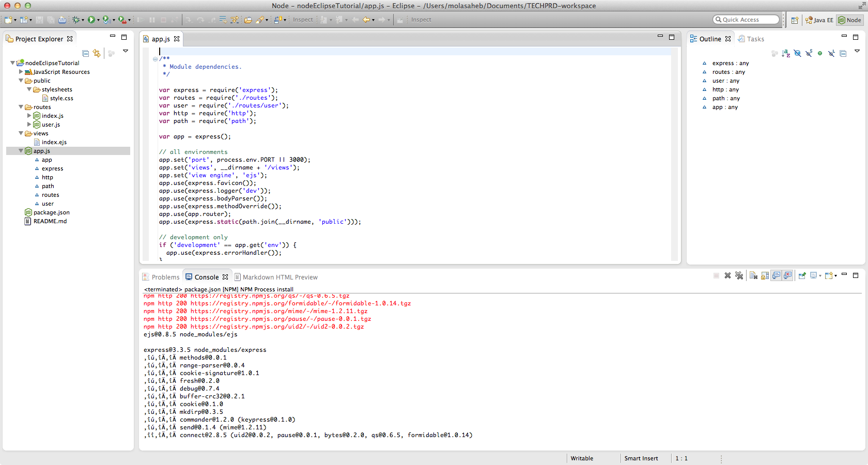Collapse all items in Outline view

click(843, 53)
